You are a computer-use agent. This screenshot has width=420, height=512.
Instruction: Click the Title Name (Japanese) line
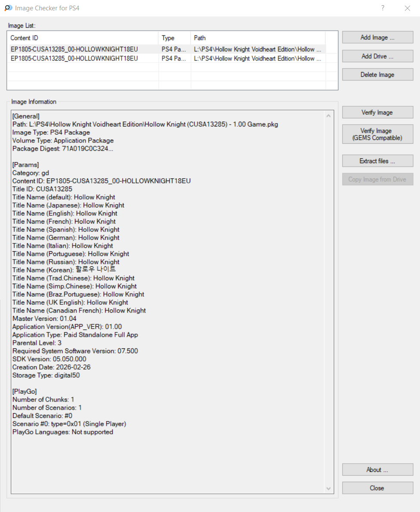coord(68,205)
